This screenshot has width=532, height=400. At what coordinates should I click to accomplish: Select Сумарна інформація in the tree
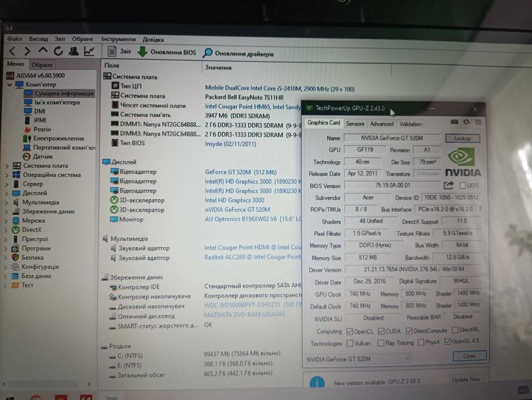point(59,93)
